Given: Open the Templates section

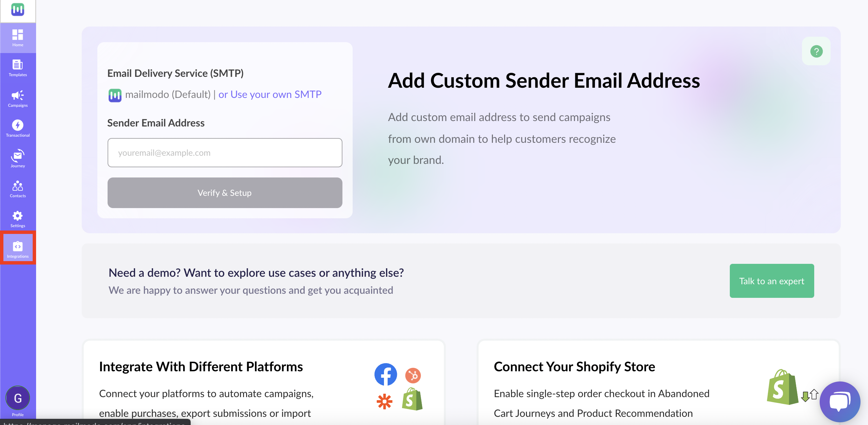Looking at the screenshot, I should (18, 67).
